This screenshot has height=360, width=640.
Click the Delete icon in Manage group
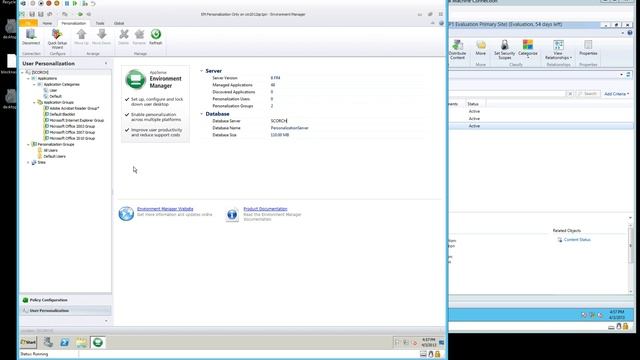pyautogui.click(x=124, y=34)
